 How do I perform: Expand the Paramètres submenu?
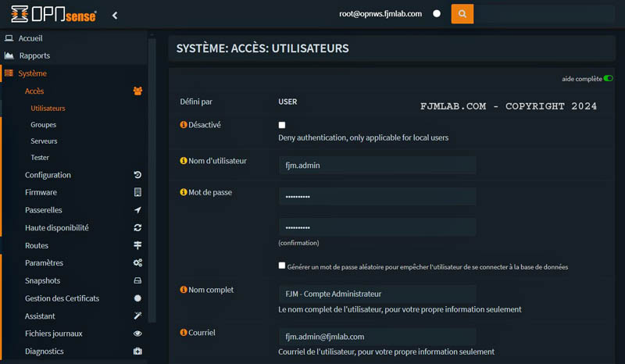tap(44, 263)
